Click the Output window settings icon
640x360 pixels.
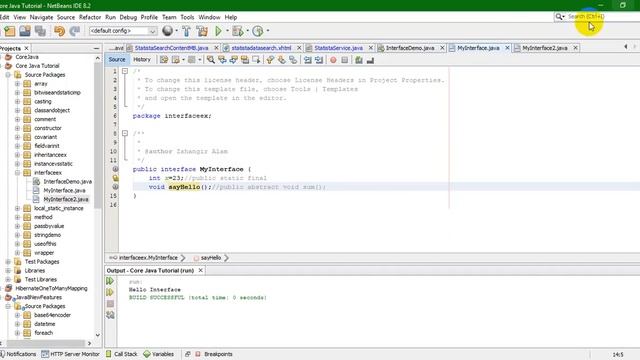click(x=110, y=315)
